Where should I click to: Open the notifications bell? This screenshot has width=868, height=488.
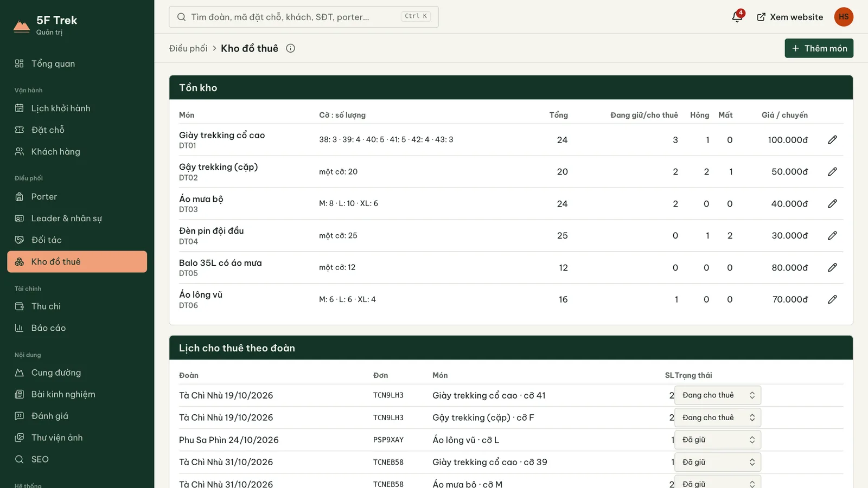coord(737,17)
